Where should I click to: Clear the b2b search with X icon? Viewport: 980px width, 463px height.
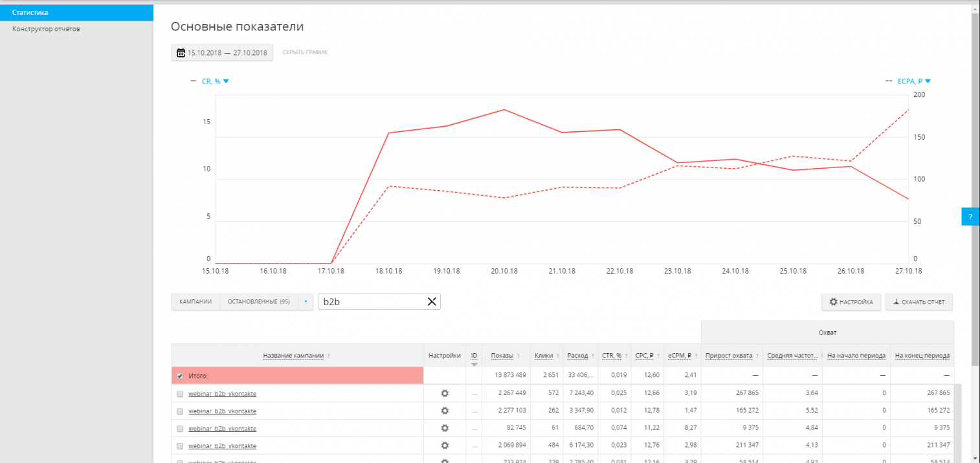pos(432,301)
